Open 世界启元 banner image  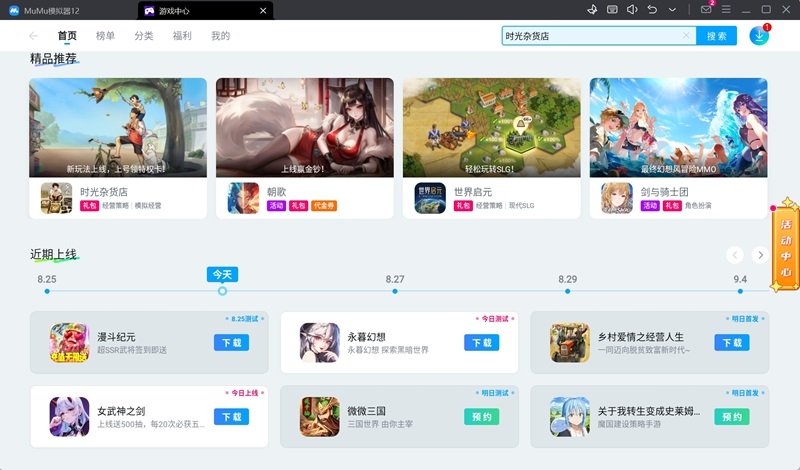(x=491, y=128)
